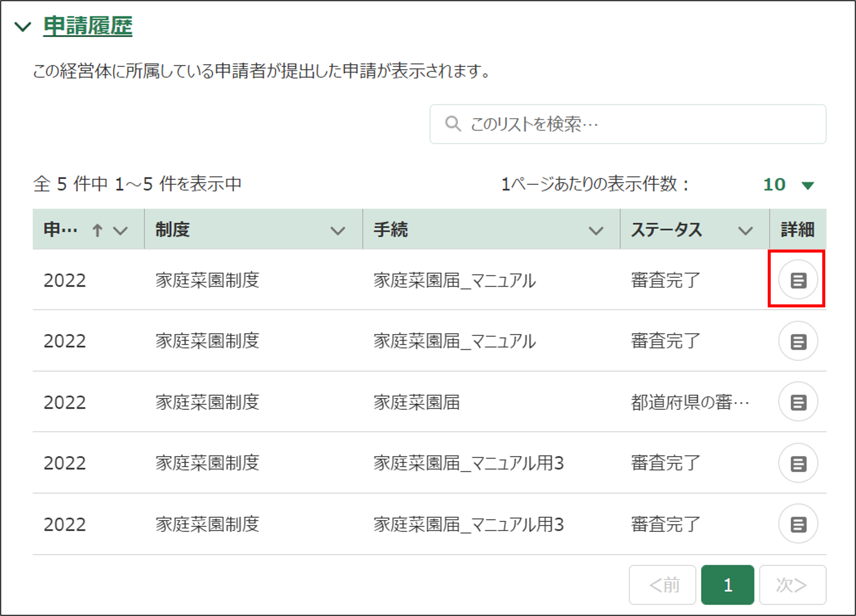Screen dimensions: 856x616
Task: Click the <前 previous page button
Action: point(662,585)
